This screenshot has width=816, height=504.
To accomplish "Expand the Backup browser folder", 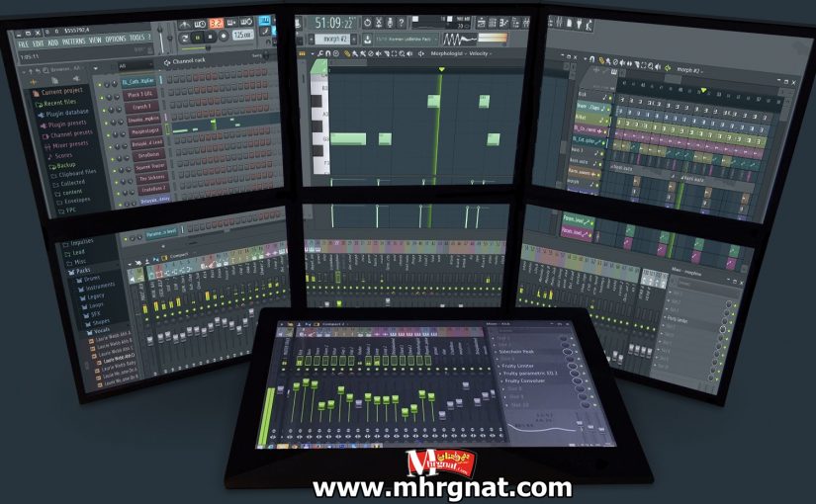I will [62, 165].
